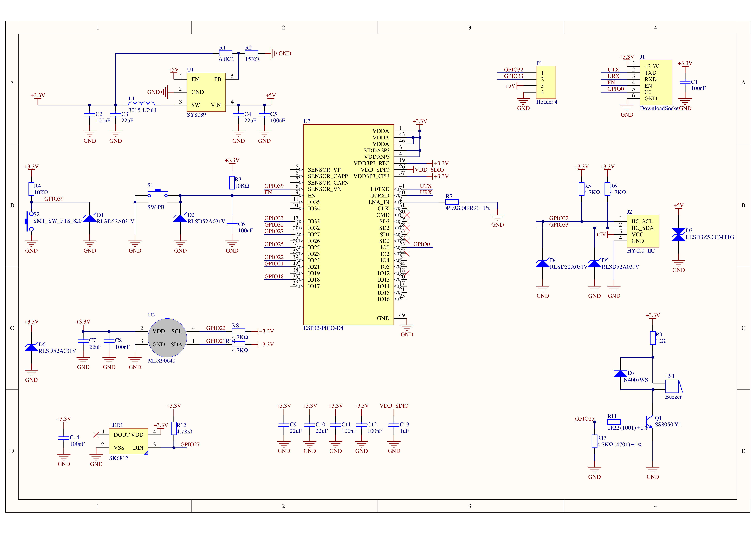Select the R6 4.7KΩ resistor symbol
Viewport: 756px width, 534px height.
pyautogui.click(x=607, y=189)
